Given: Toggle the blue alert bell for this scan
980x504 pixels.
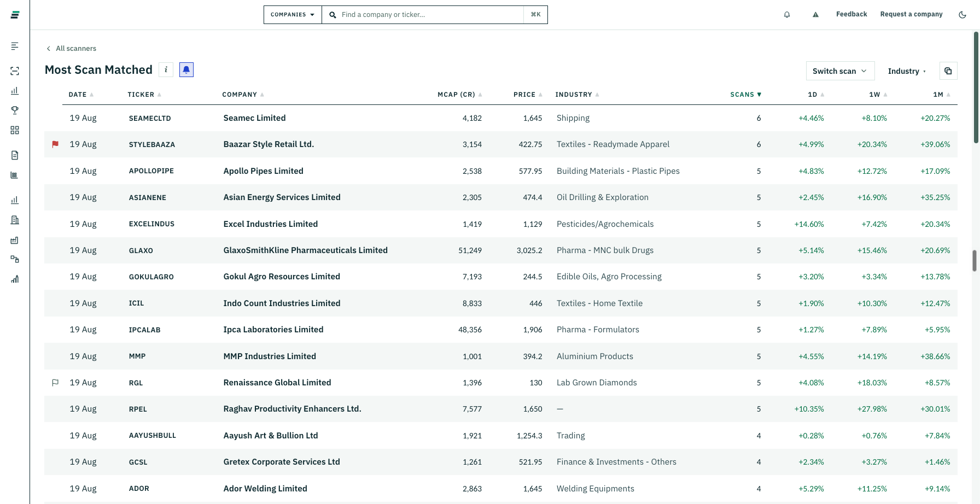Looking at the screenshot, I should 186,70.
